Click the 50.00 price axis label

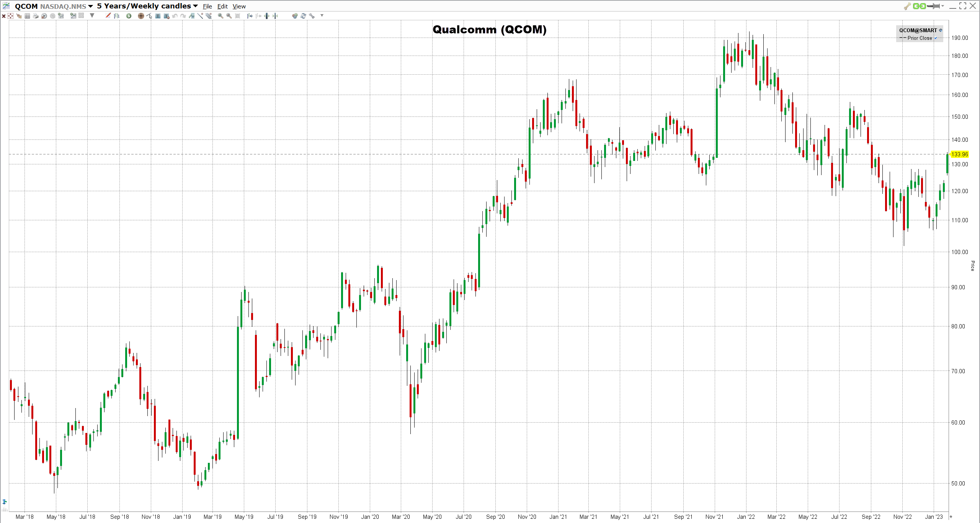click(958, 483)
